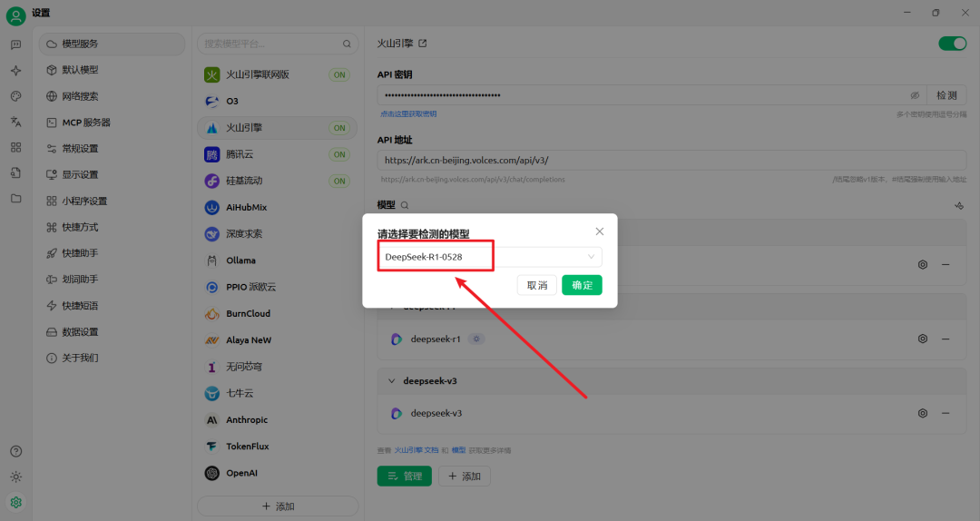Screen dimensions: 980x521
Task: Toggle API key visibility eye icon
Action: [915, 95]
